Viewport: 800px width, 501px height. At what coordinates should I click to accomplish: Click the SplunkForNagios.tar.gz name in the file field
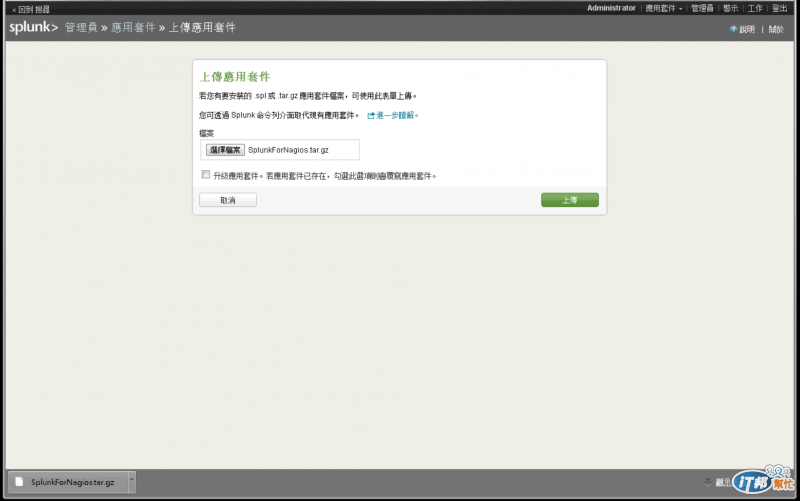[x=288, y=150]
